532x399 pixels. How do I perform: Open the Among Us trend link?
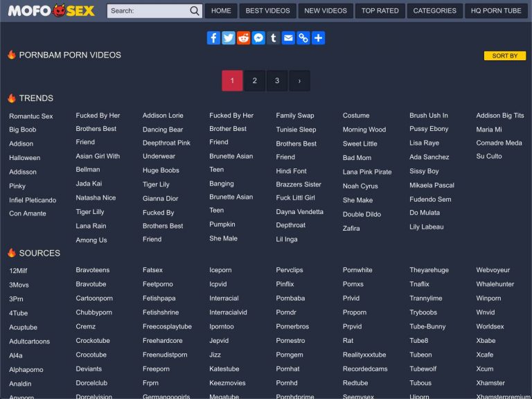tap(91, 240)
